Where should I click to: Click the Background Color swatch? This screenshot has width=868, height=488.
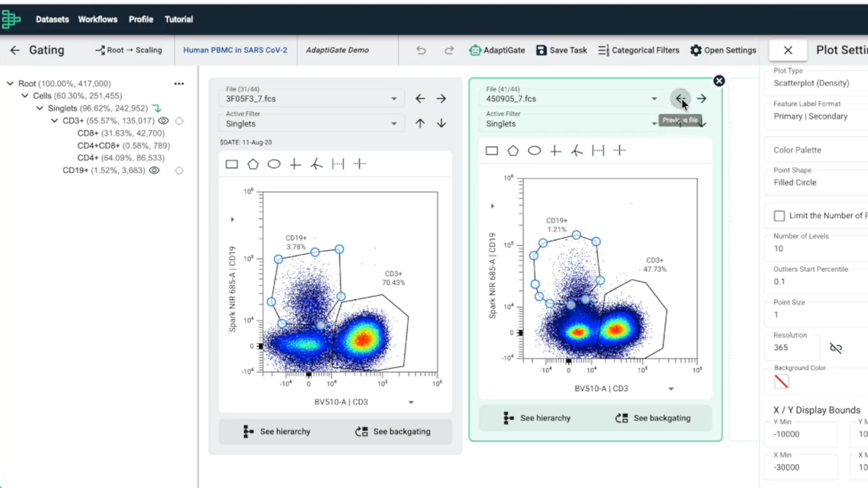pyautogui.click(x=781, y=382)
